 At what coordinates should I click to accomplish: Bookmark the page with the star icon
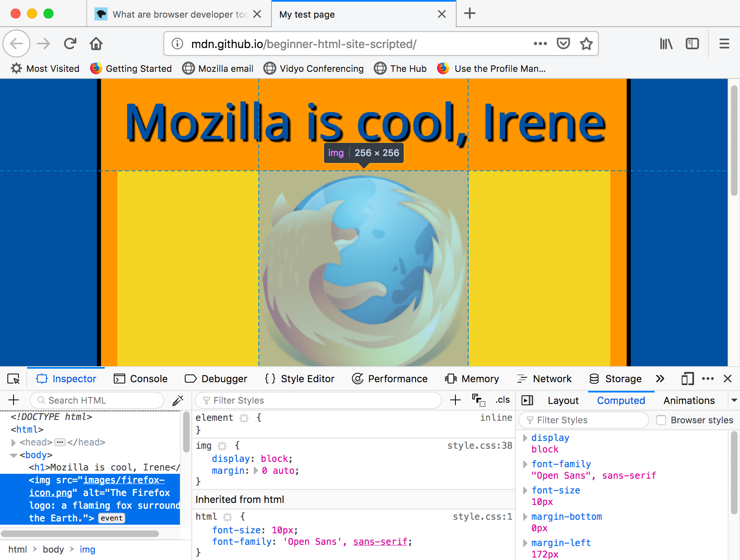(x=586, y=44)
